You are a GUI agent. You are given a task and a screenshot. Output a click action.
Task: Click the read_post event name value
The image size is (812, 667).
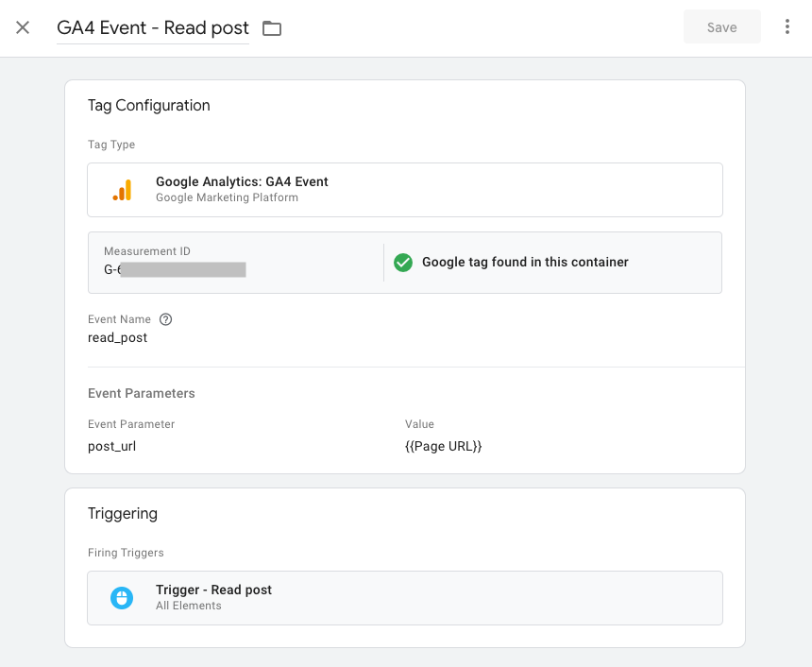pos(118,337)
